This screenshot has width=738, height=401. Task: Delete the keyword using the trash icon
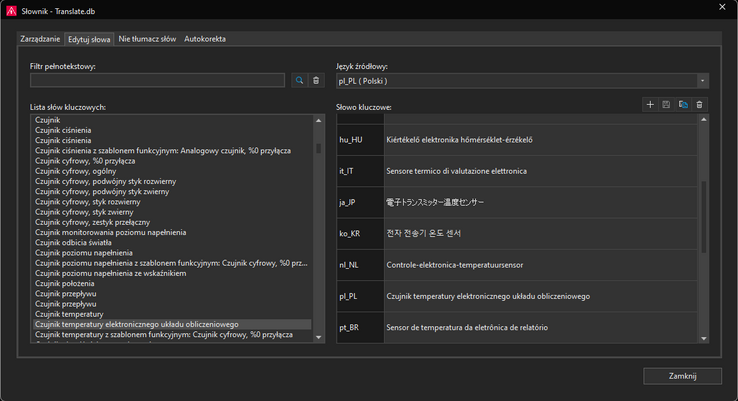coord(700,104)
